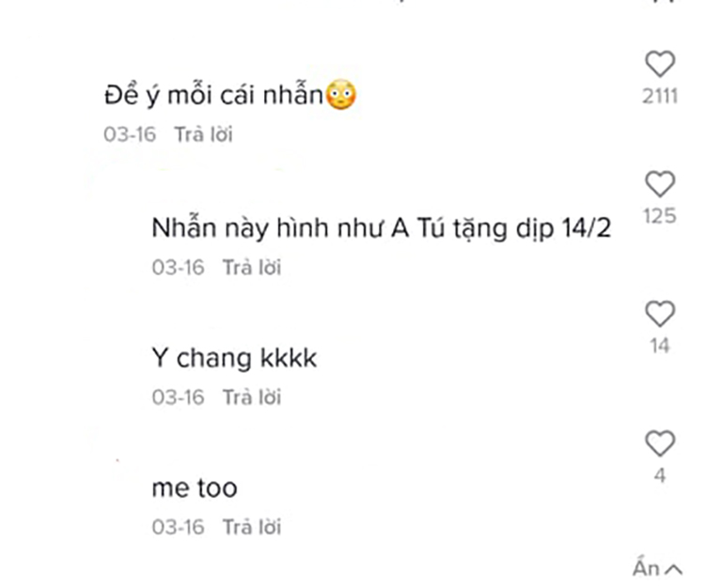This screenshot has height=588, width=705.
Task: Select the "Y chang kkkk" reply text
Action: pyautogui.click(x=234, y=359)
